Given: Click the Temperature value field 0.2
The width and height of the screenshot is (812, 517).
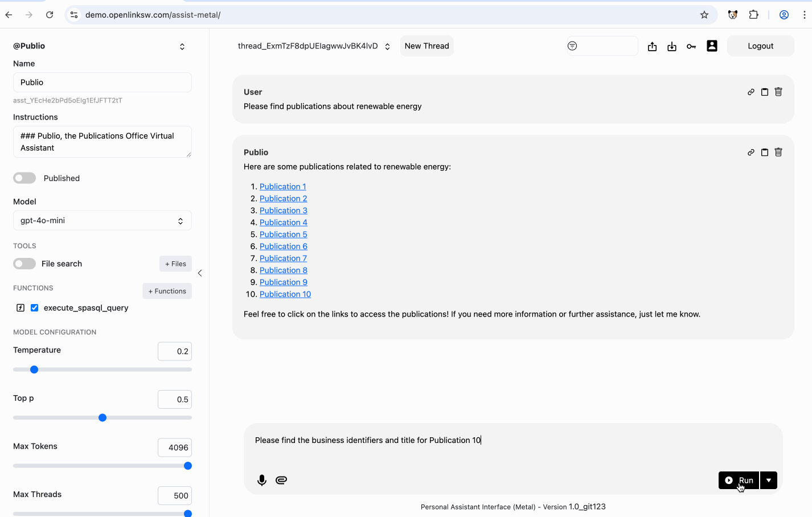Looking at the screenshot, I should [x=175, y=351].
